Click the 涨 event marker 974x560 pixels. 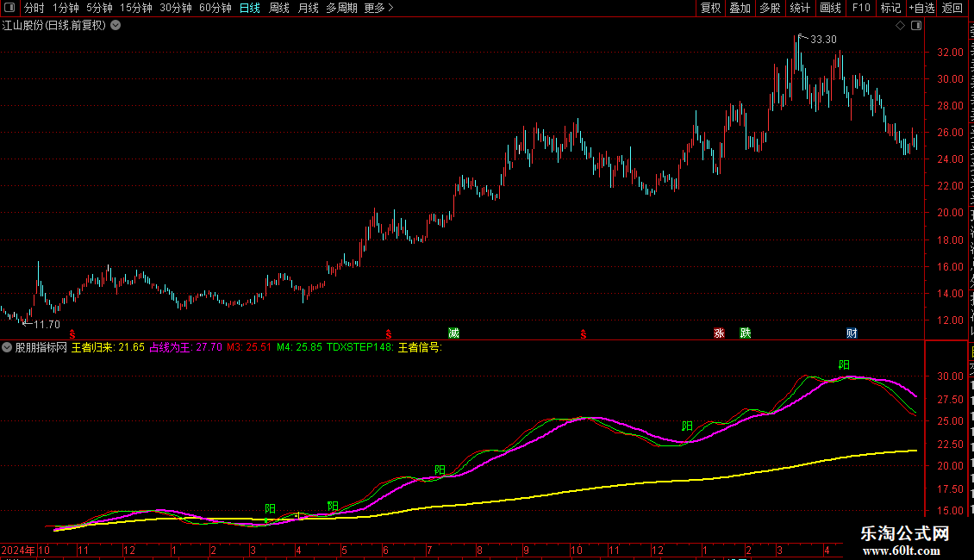(720, 333)
